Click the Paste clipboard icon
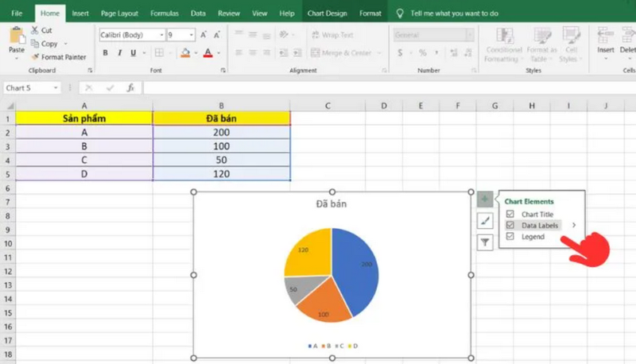The image size is (636, 364). 16,36
